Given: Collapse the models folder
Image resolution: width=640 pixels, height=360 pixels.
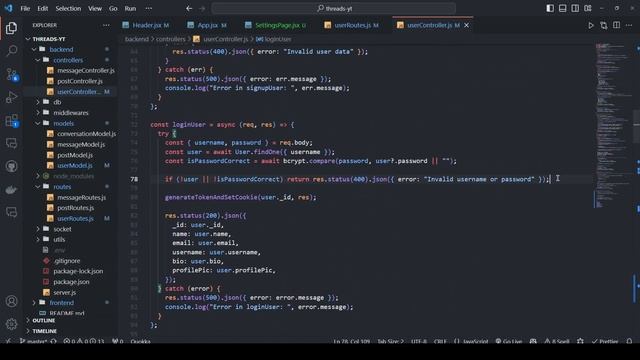Looking at the screenshot, I should (64, 123).
